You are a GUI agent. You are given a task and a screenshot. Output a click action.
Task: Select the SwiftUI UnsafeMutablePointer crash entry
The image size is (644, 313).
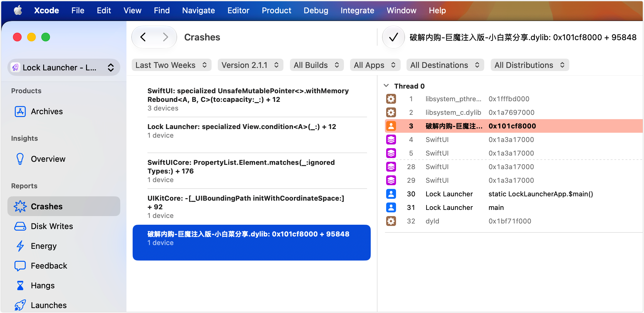coord(252,99)
